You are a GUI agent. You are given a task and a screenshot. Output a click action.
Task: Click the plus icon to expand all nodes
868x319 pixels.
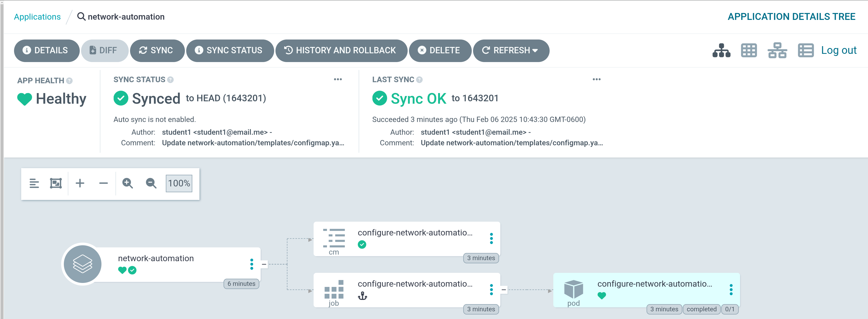80,183
